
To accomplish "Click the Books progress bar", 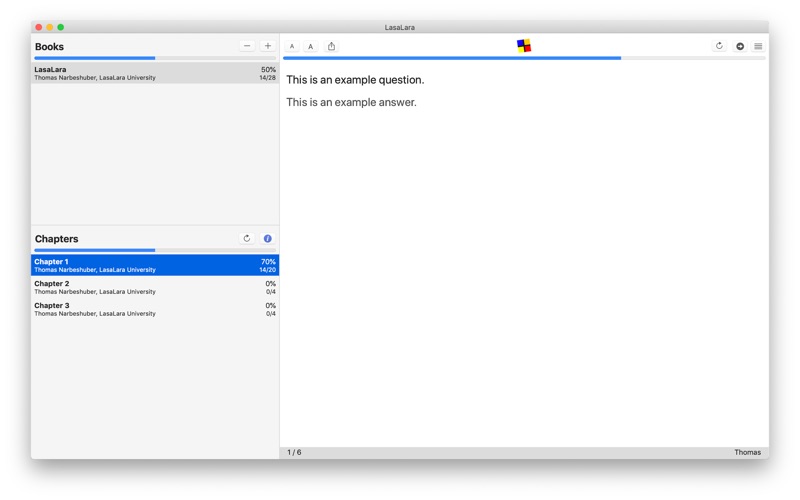I will pos(155,58).
